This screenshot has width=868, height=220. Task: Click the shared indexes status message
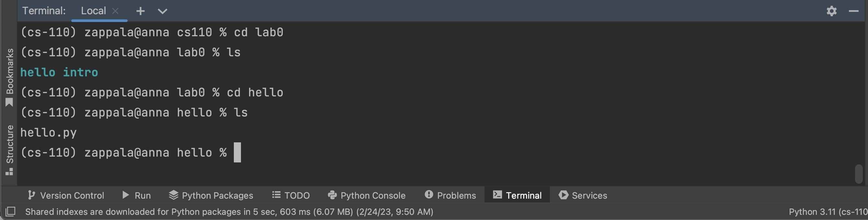[x=229, y=212]
